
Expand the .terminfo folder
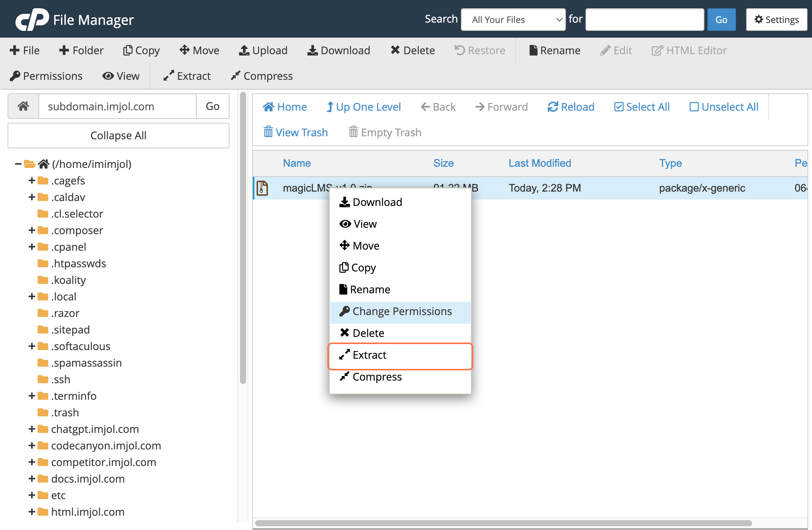click(32, 396)
